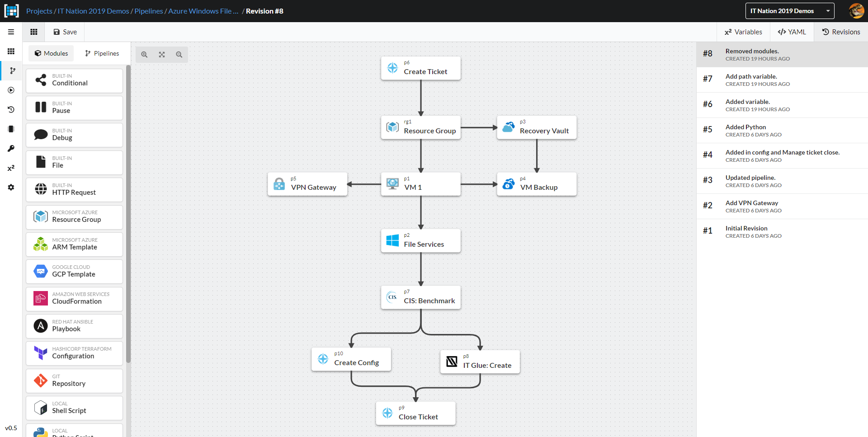Open settings gear icon in sidebar
The height and width of the screenshot is (437, 868).
pos(11,188)
